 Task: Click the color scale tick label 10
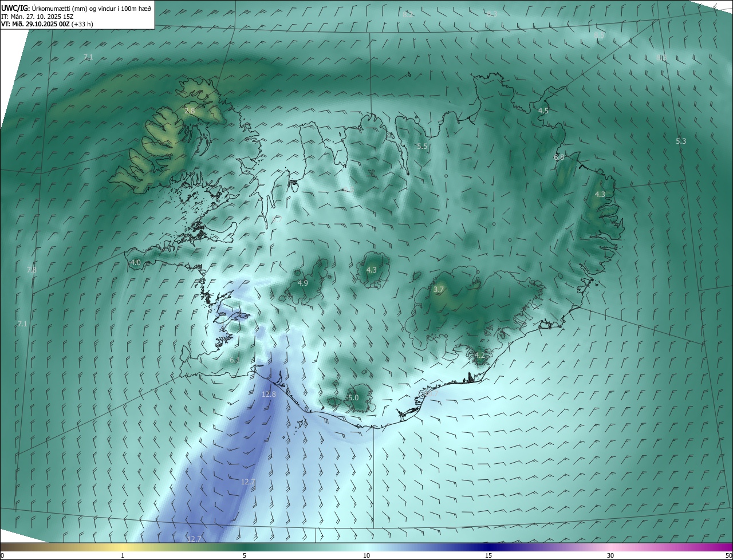point(366,555)
